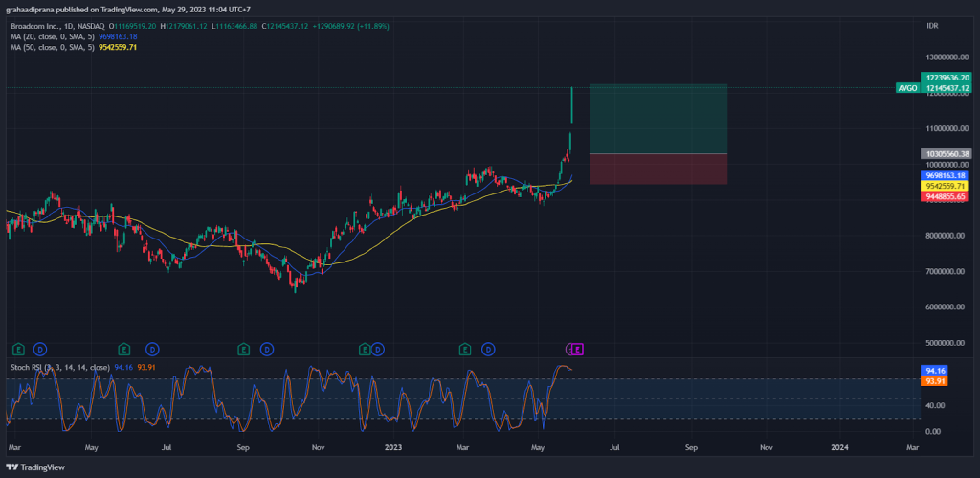This screenshot has height=478, width=980.
Task: Click the 10305560.38 entry price label
Action: pyautogui.click(x=947, y=154)
